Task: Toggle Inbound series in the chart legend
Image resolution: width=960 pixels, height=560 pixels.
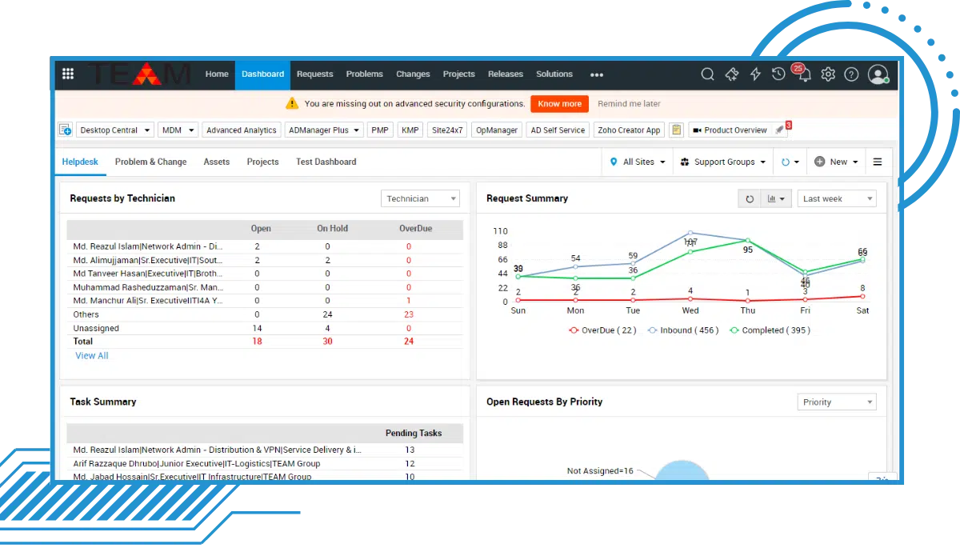Action: point(683,330)
